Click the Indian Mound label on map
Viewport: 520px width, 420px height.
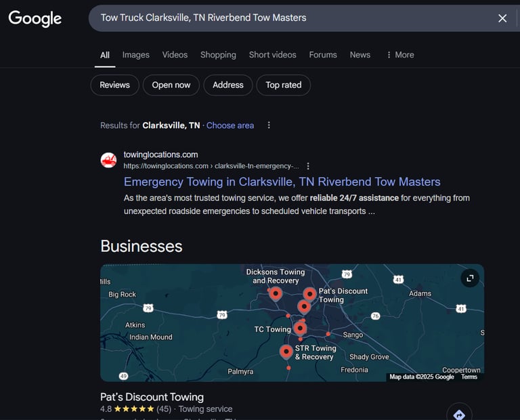[151, 337]
